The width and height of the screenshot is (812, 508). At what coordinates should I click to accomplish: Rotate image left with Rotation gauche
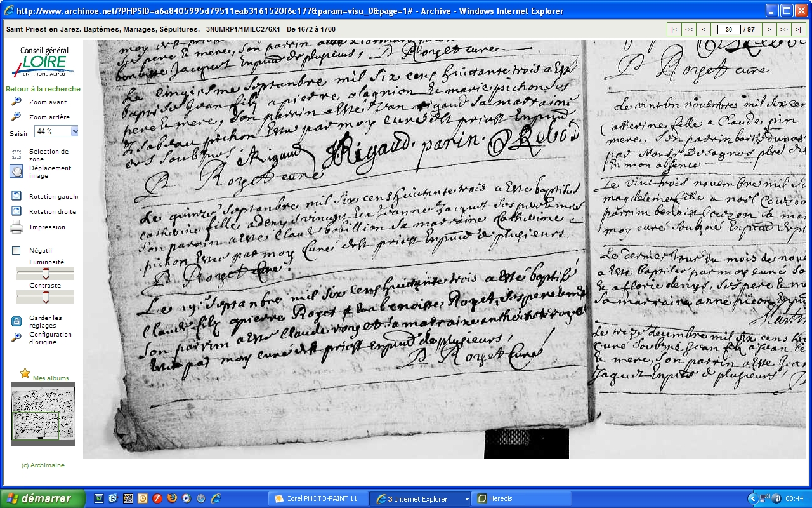[16, 196]
